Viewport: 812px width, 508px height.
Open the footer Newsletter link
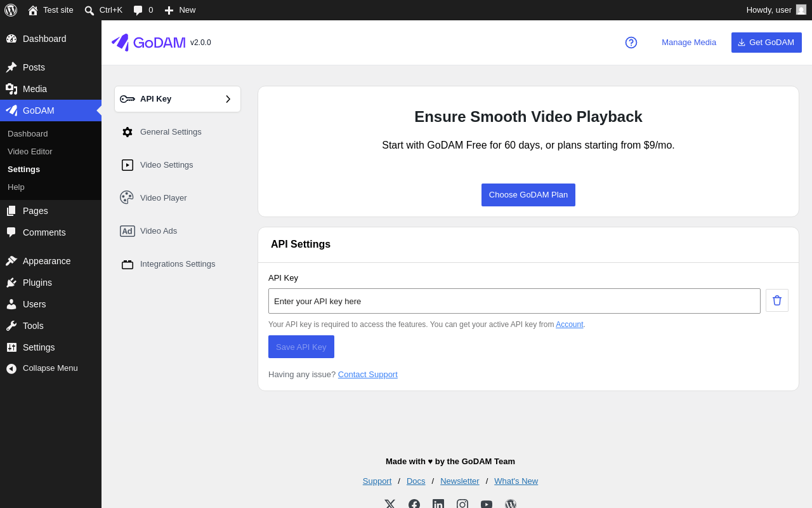460,481
